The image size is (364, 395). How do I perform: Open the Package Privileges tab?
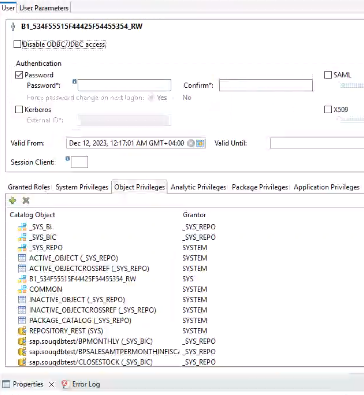pyautogui.click(x=260, y=187)
